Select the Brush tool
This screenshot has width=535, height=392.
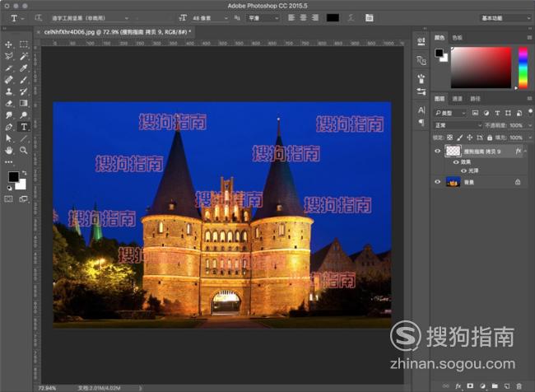tap(24, 80)
